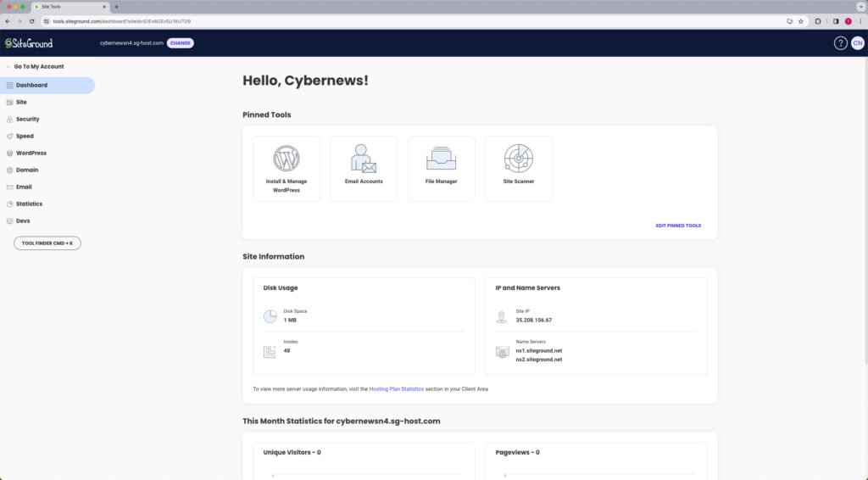Click the Site sidebar icon
The image size is (868, 480).
point(9,103)
